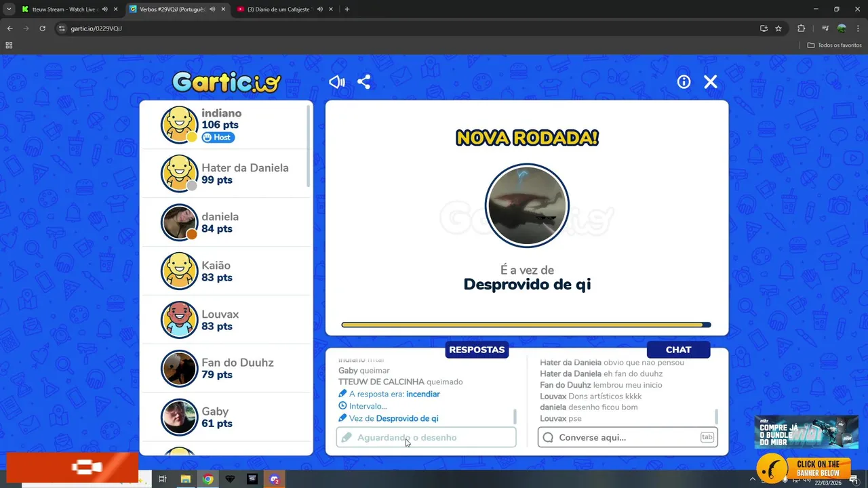Reload the gartic.io page
The image size is (868, 488).
[x=42, y=28]
